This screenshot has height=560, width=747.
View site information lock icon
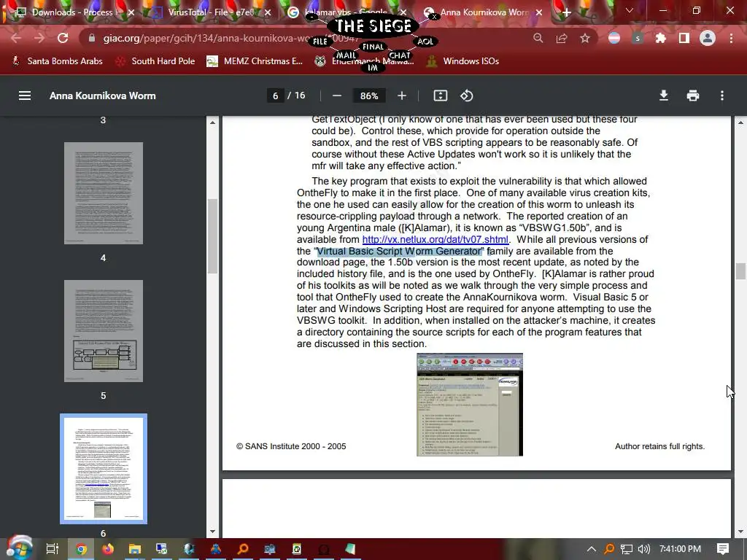[92, 38]
